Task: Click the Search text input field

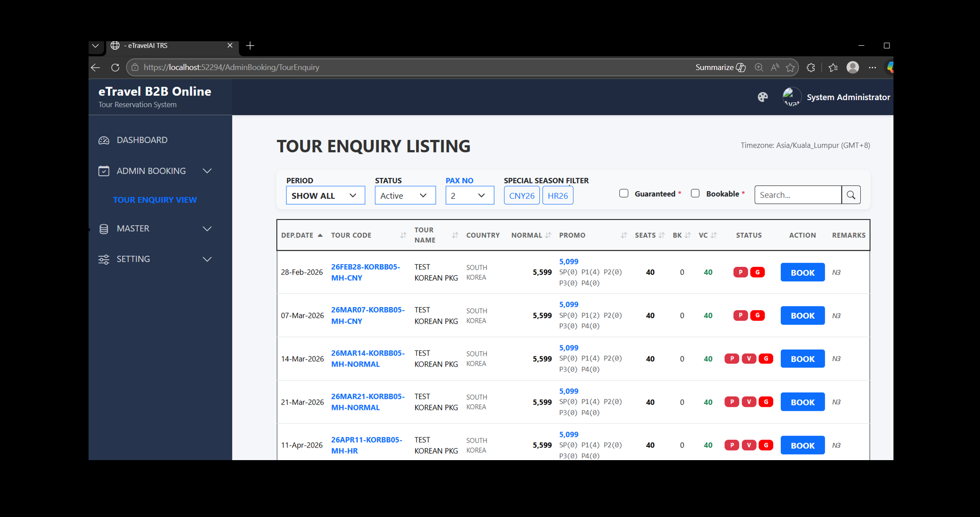Action: pyautogui.click(x=797, y=195)
